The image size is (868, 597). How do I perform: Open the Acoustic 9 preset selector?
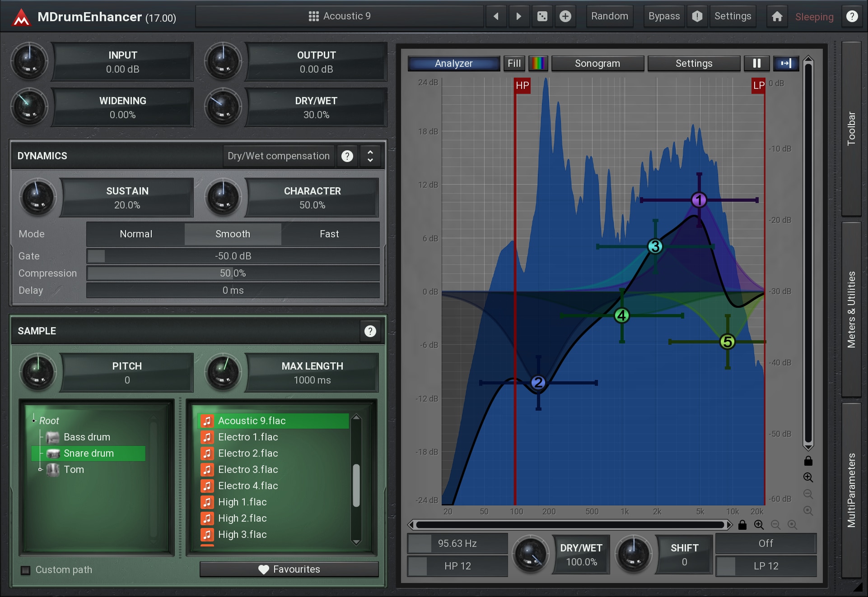(x=340, y=16)
